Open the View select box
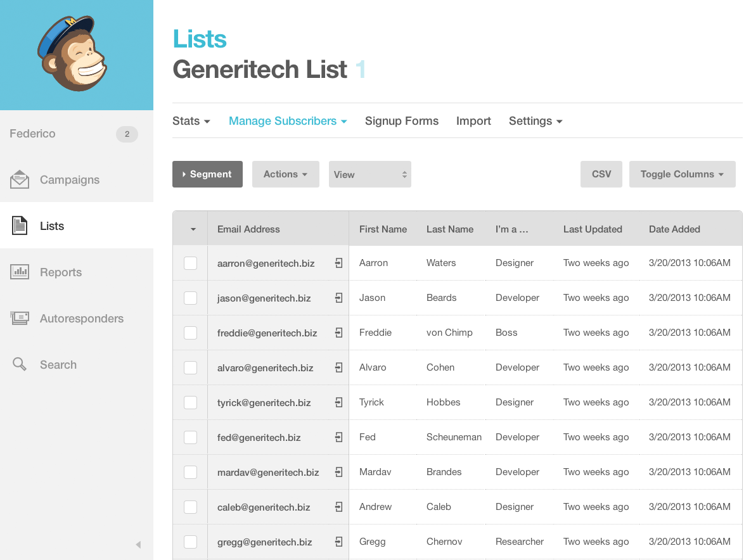Screen dimensions: 751x560 369,174
